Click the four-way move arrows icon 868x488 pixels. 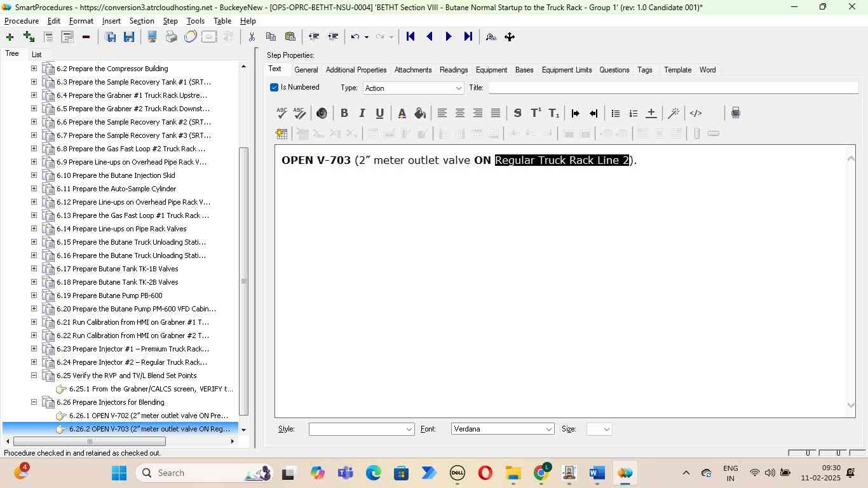pos(510,37)
